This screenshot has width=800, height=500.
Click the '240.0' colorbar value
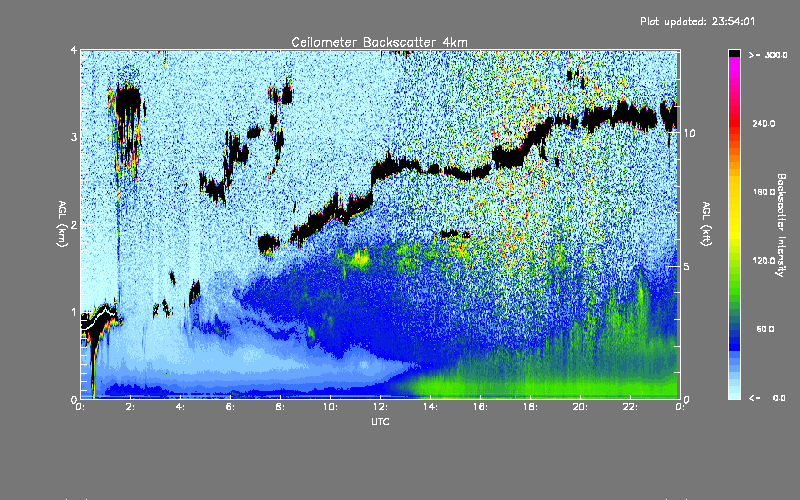(x=764, y=123)
